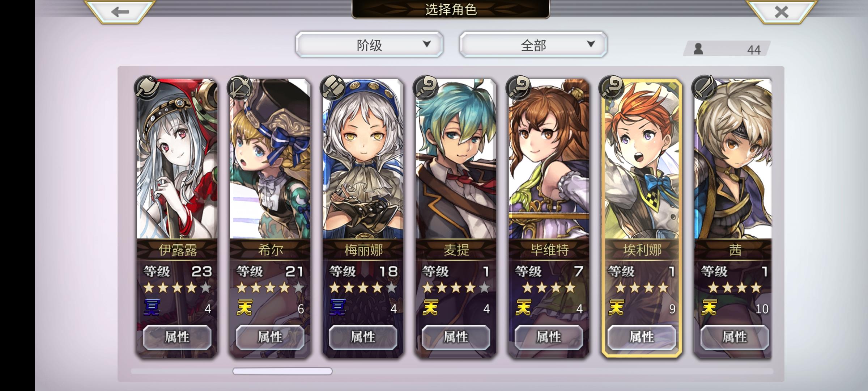The width and height of the screenshot is (868, 391).
Task: Show 属性 for 麦提
Action: coord(456,337)
